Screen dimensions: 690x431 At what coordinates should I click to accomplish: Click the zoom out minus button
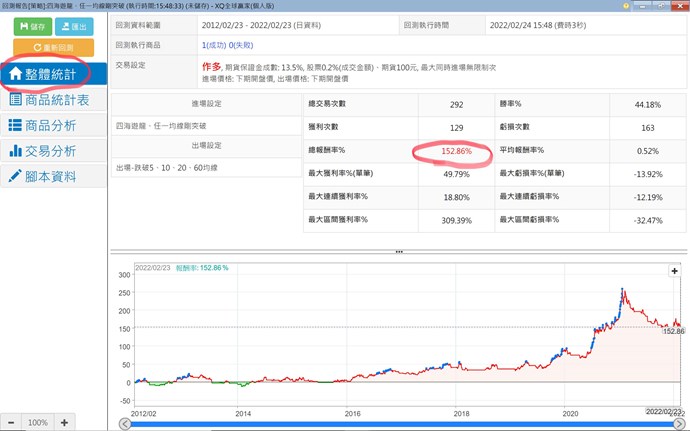point(11,422)
